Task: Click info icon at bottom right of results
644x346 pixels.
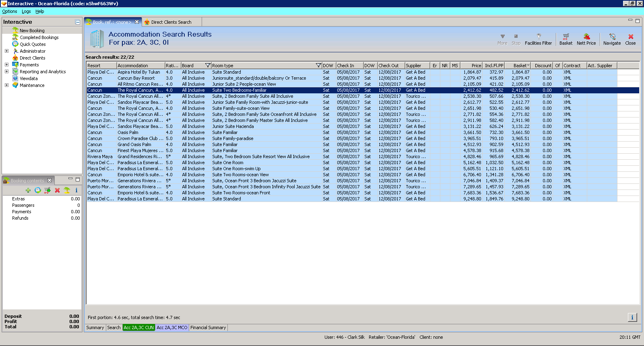Action: point(632,317)
